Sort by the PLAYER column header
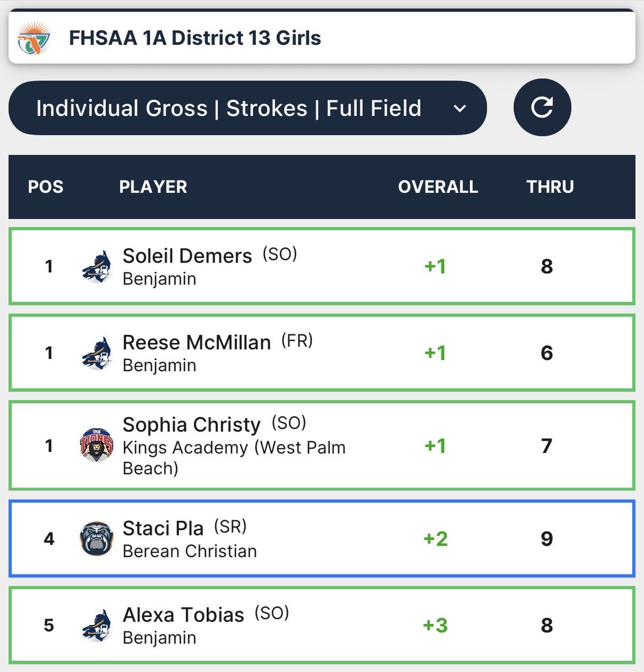The width and height of the screenshot is (644, 672). point(153,186)
